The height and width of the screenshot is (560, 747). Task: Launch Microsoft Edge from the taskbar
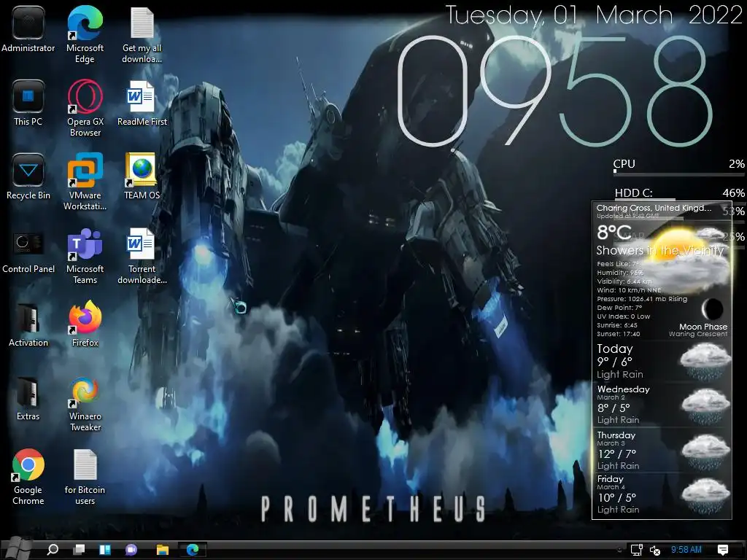(193, 550)
